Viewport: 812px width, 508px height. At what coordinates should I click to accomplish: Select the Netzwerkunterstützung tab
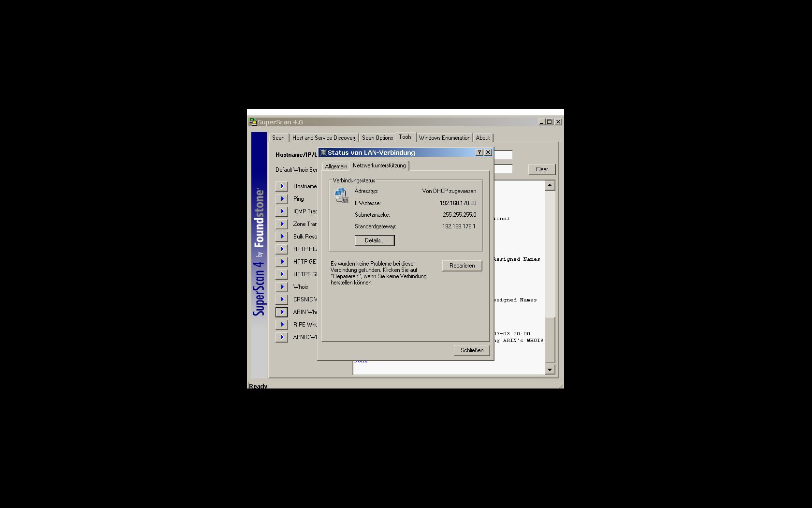pyautogui.click(x=379, y=165)
